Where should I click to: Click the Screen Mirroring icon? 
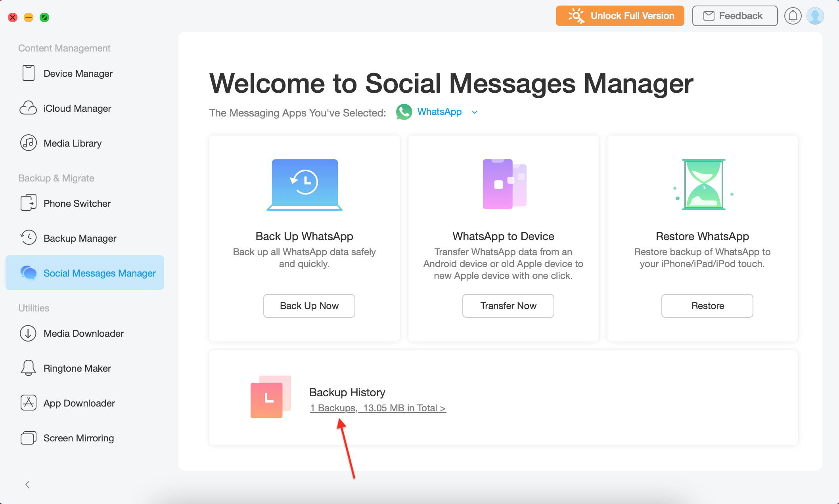(x=28, y=438)
